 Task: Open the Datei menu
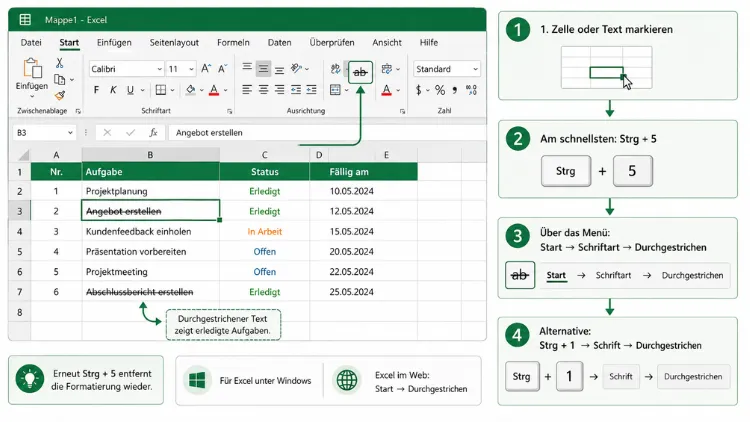[31, 43]
